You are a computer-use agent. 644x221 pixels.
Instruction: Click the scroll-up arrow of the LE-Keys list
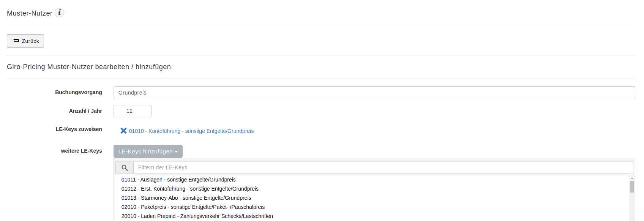pos(632,178)
